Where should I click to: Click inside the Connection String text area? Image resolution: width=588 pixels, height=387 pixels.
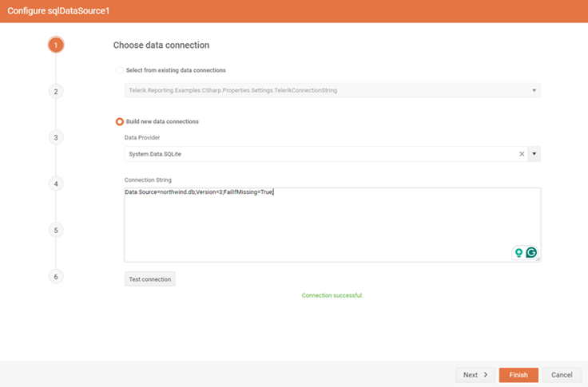[320, 223]
